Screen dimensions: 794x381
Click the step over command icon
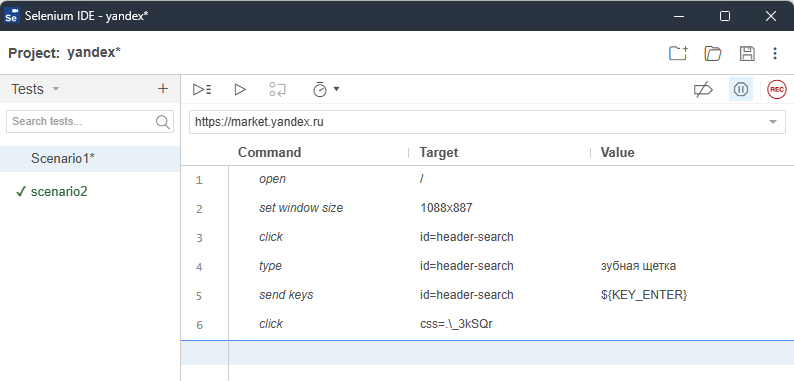(x=277, y=90)
